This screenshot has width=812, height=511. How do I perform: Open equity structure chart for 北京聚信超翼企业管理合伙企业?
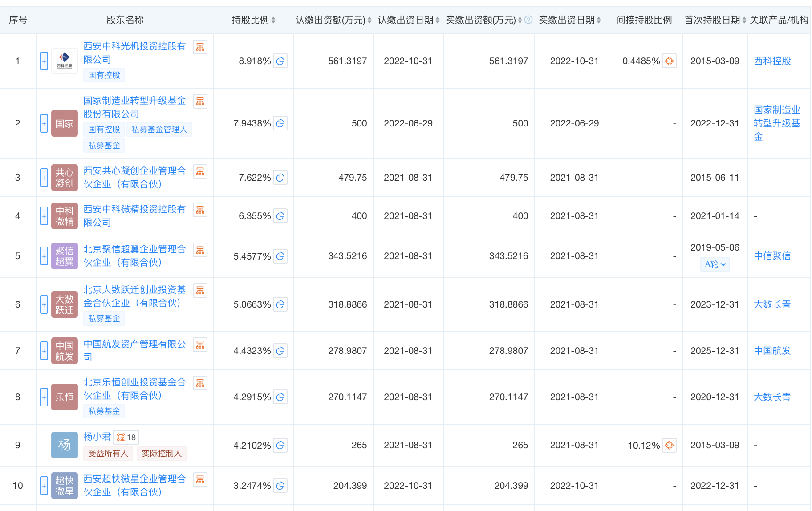200,250
